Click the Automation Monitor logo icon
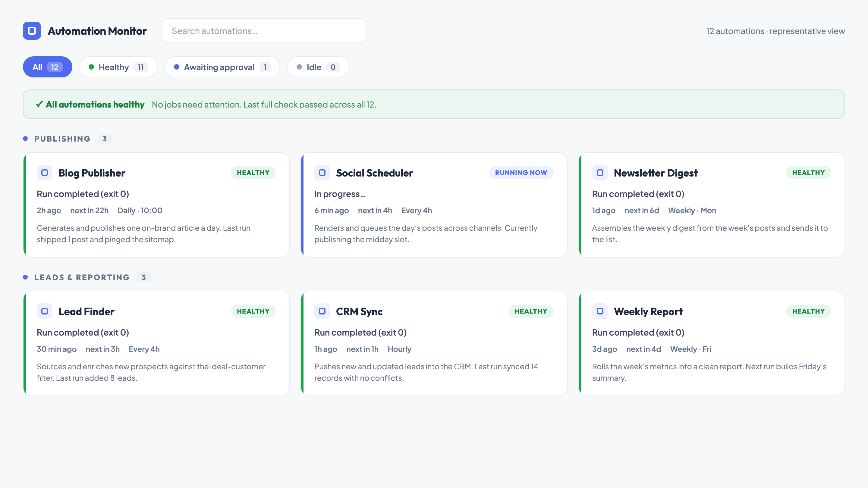868x488 pixels. [32, 31]
